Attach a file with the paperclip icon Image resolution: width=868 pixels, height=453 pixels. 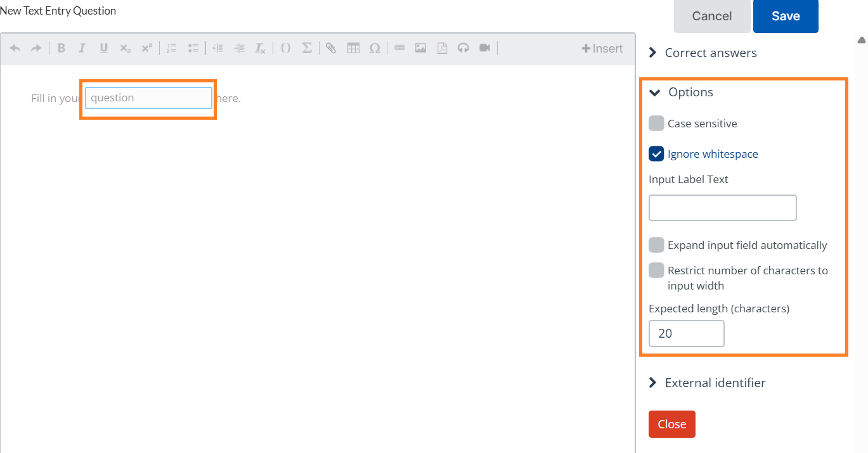331,48
